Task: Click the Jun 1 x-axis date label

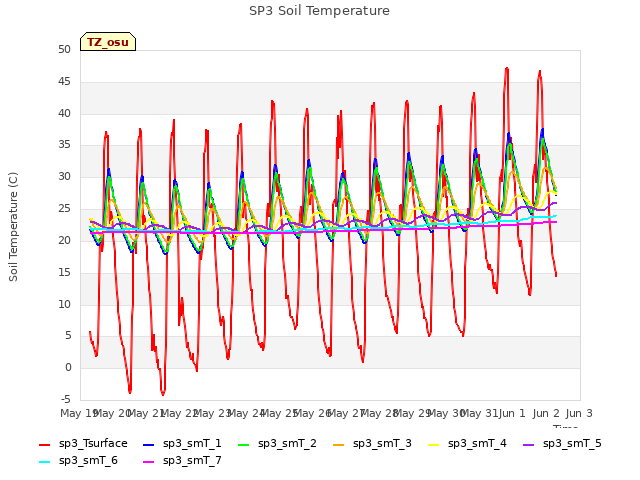Action: click(x=512, y=413)
